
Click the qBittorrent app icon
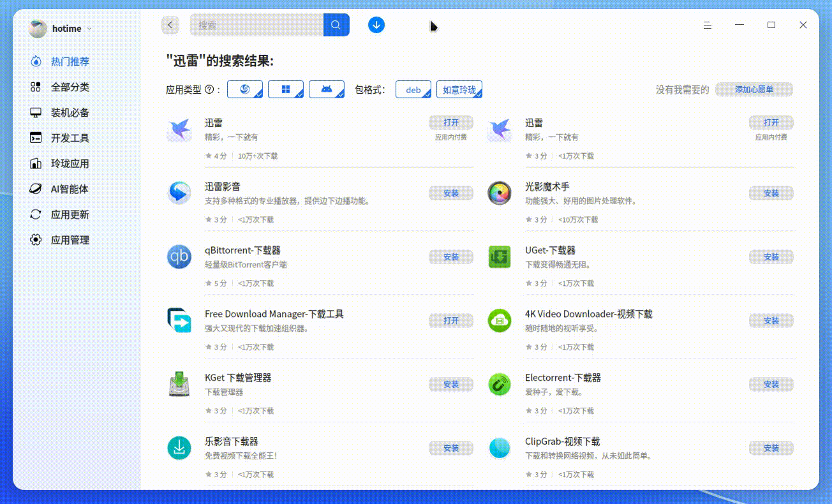click(179, 256)
